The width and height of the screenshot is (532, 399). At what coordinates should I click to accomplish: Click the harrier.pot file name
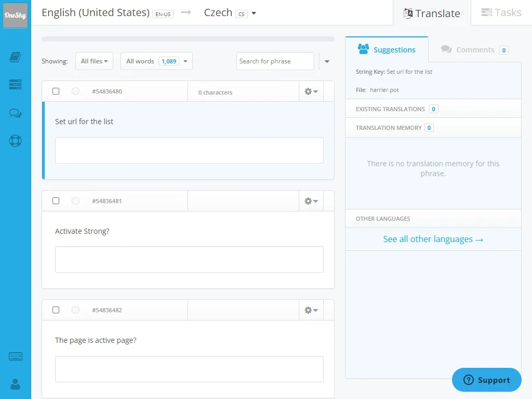pos(384,90)
